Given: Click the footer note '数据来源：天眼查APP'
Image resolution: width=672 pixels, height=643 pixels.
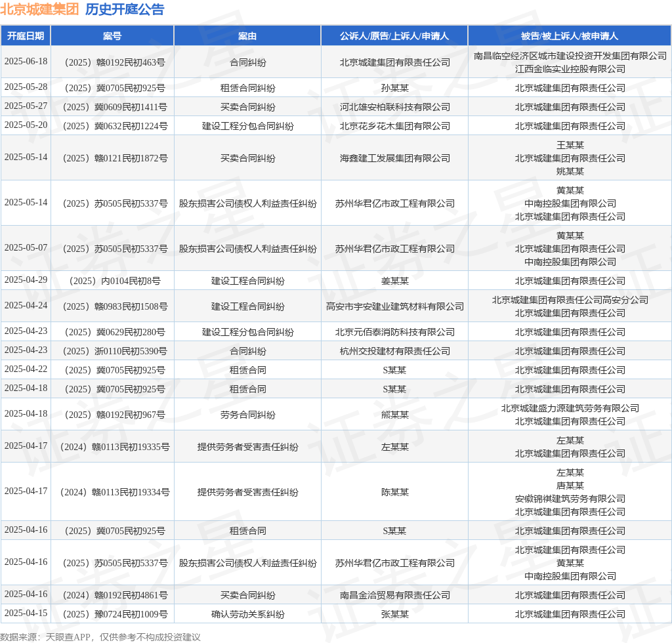Looking at the screenshot, I should pos(45,637).
